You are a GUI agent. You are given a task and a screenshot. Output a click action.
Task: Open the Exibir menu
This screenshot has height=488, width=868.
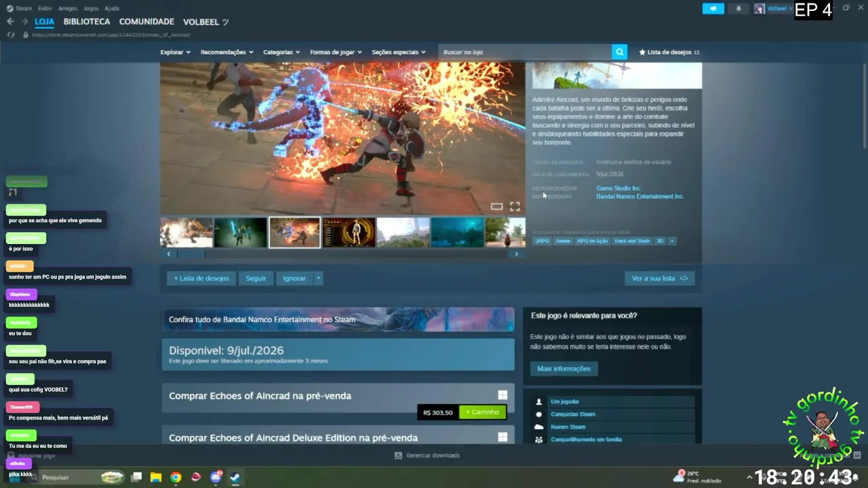pyautogui.click(x=45, y=9)
